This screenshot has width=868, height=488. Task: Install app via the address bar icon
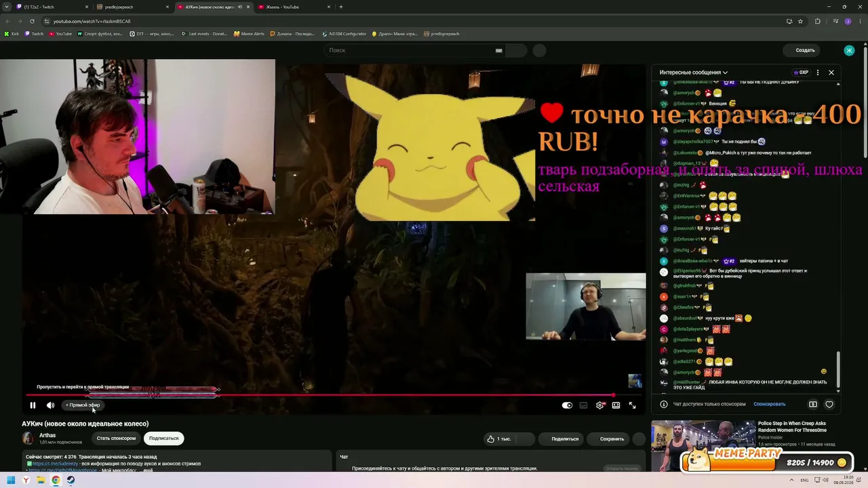(789, 21)
